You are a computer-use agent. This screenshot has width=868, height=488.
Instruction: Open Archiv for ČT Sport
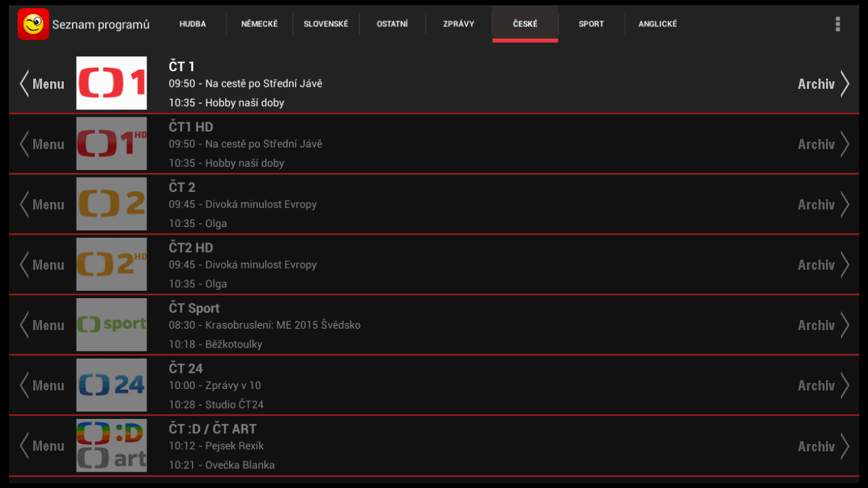tap(823, 325)
